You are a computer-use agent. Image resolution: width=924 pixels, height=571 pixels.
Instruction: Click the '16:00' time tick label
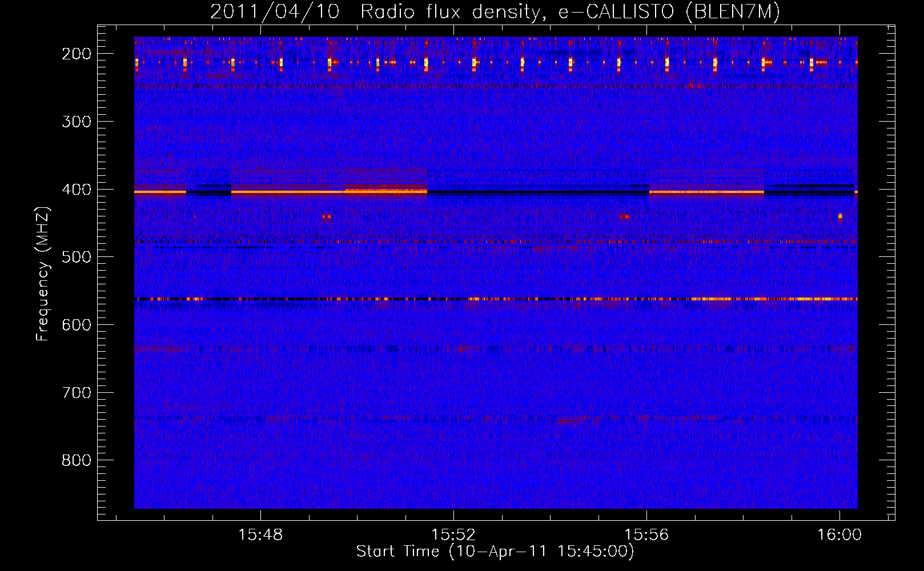tap(839, 535)
